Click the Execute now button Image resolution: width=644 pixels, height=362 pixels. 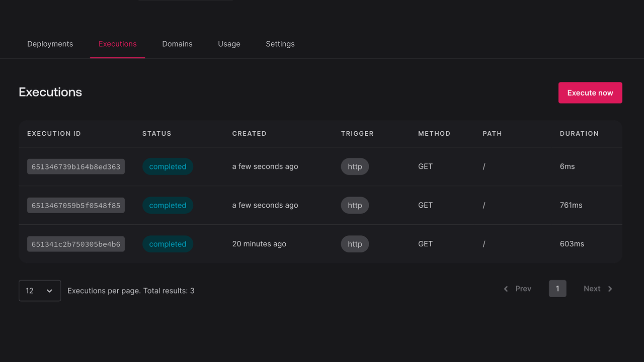pos(590,93)
